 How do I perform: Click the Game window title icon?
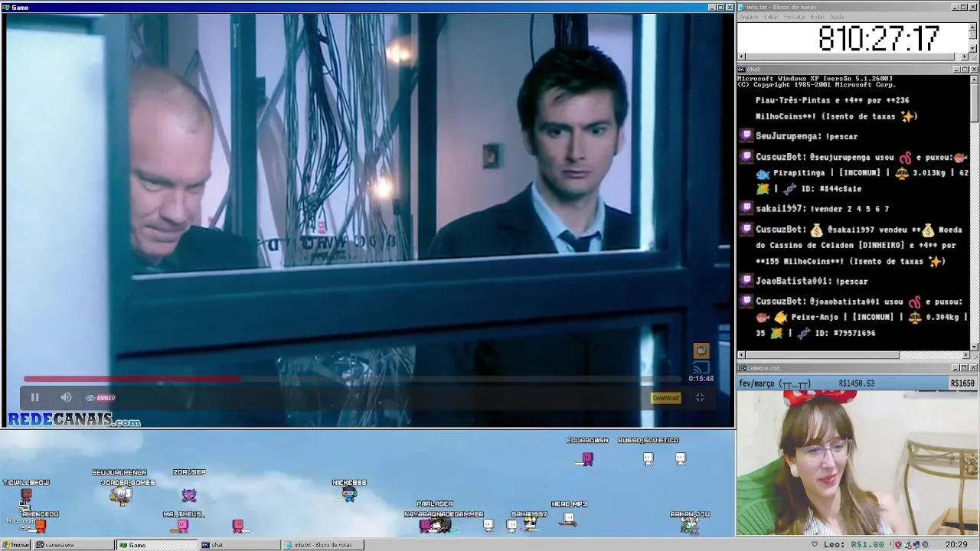(6, 7)
